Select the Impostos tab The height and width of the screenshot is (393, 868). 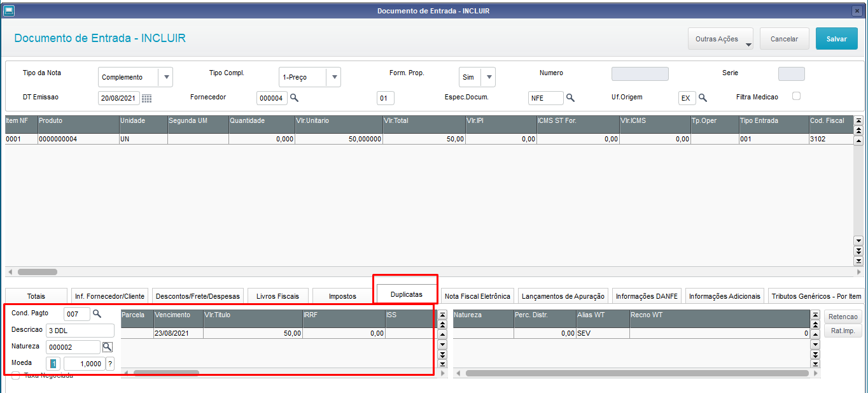point(342,296)
